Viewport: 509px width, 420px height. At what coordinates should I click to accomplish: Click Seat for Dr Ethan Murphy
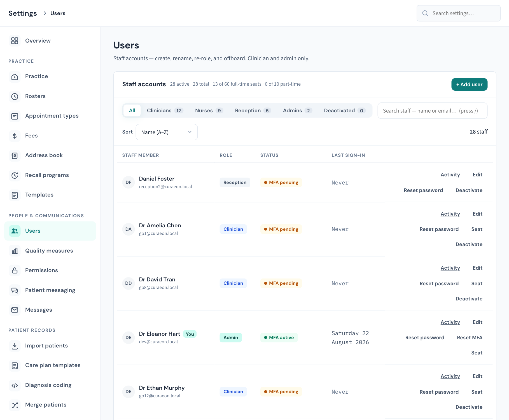click(477, 392)
